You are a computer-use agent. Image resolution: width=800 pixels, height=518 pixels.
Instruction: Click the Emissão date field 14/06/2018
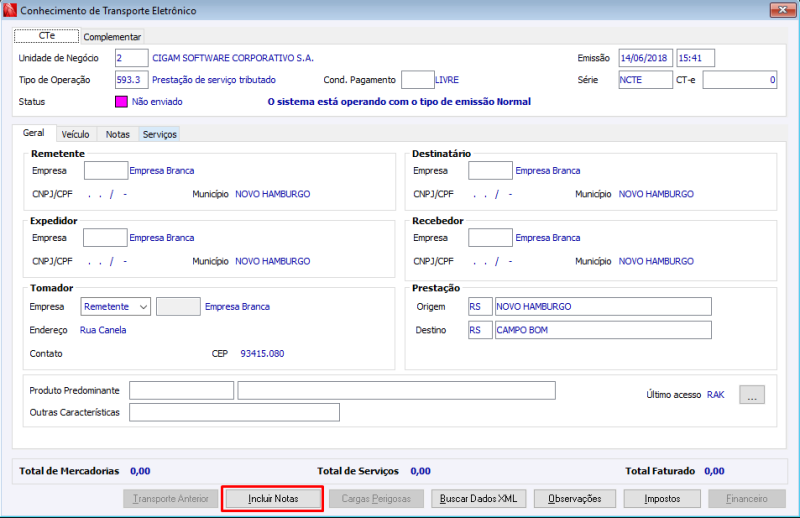pos(645,58)
